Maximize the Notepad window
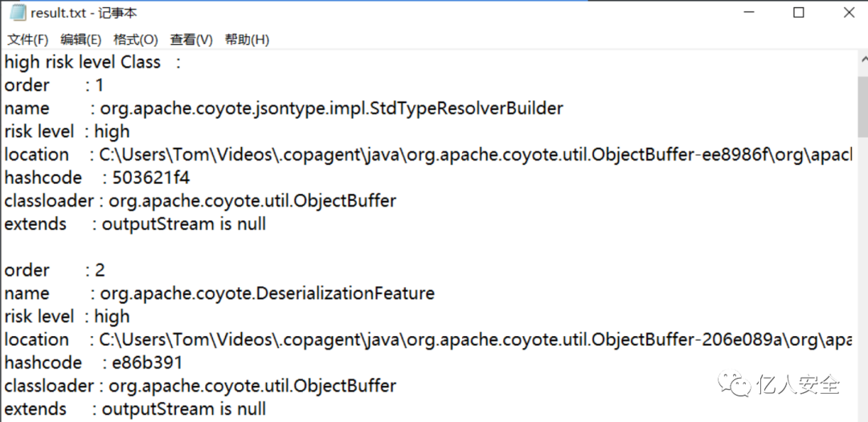 [799, 13]
